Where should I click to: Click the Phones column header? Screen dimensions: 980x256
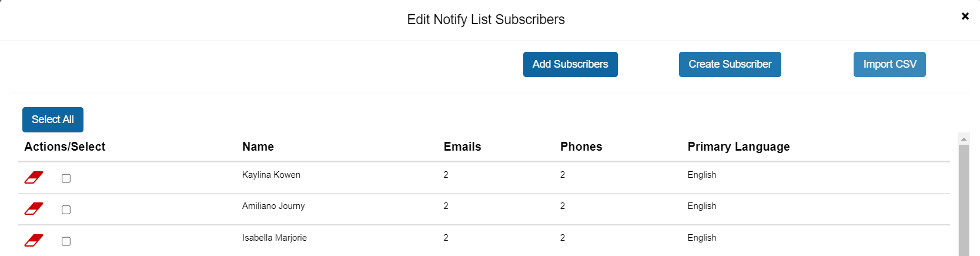581,147
